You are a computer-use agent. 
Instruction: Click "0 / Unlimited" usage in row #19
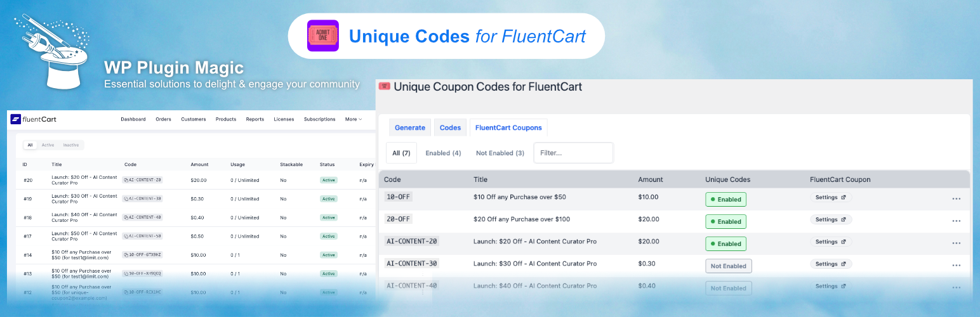[245, 198]
